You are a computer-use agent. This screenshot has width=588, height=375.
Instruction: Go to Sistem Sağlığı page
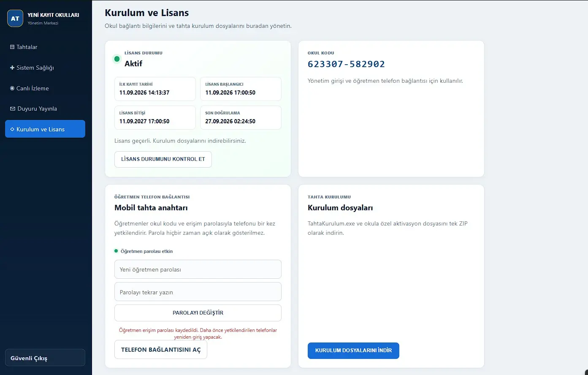click(x=45, y=68)
